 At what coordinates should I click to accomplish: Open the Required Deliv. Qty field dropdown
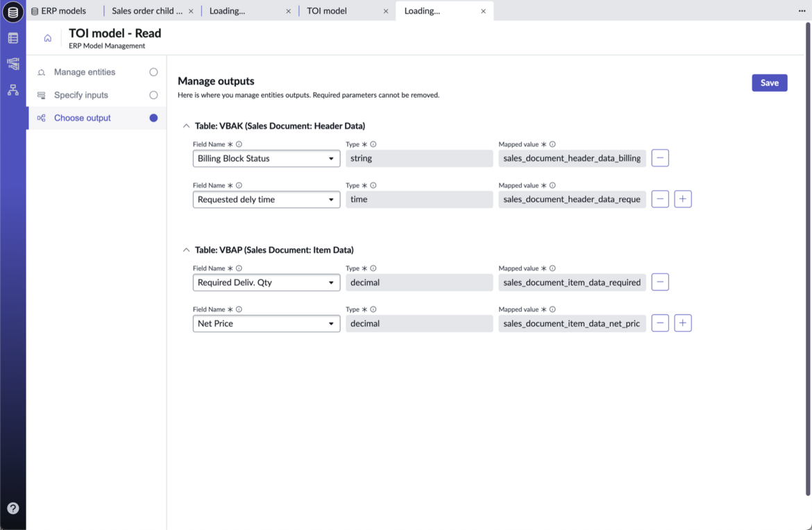pos(267,282)
